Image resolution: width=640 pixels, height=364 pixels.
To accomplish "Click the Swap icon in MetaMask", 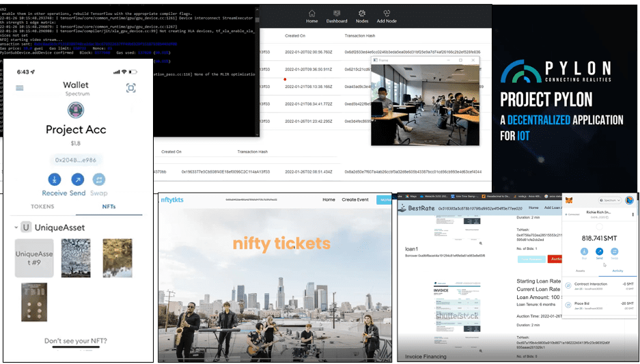I will tap(614, 252).
